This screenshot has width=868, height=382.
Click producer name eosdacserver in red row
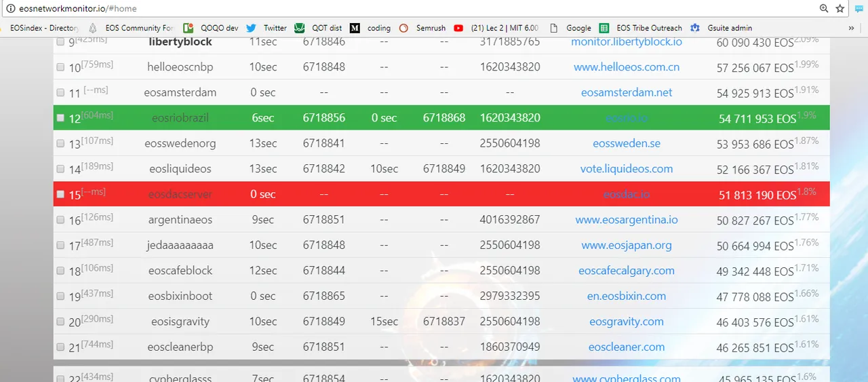180,194
